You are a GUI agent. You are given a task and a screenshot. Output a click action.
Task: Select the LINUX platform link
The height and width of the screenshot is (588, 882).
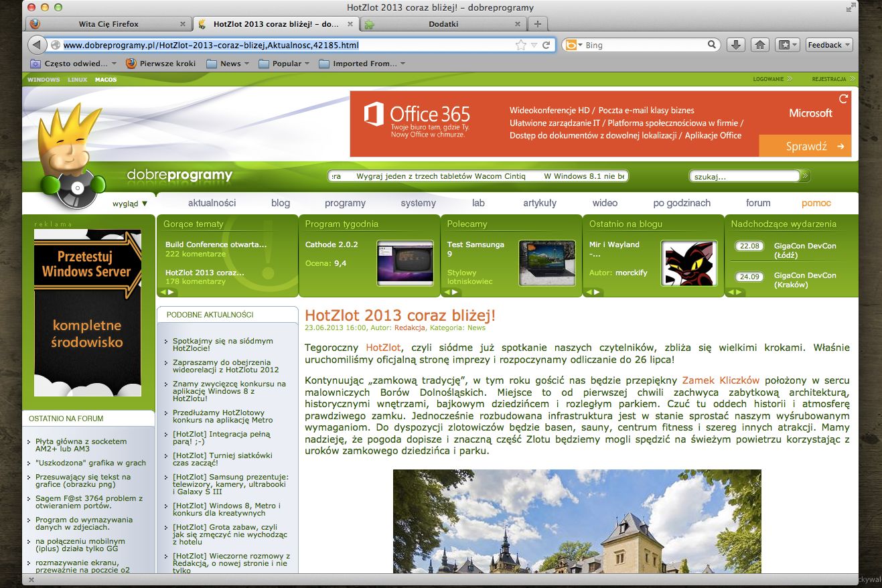pos(77,80)
